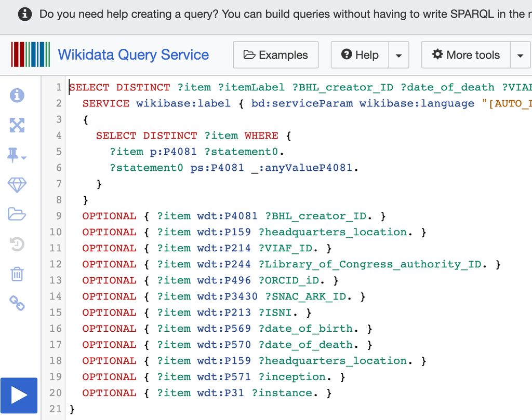Click ?headquarters_location on line 18
532x420 pixels.
[332, 361]
